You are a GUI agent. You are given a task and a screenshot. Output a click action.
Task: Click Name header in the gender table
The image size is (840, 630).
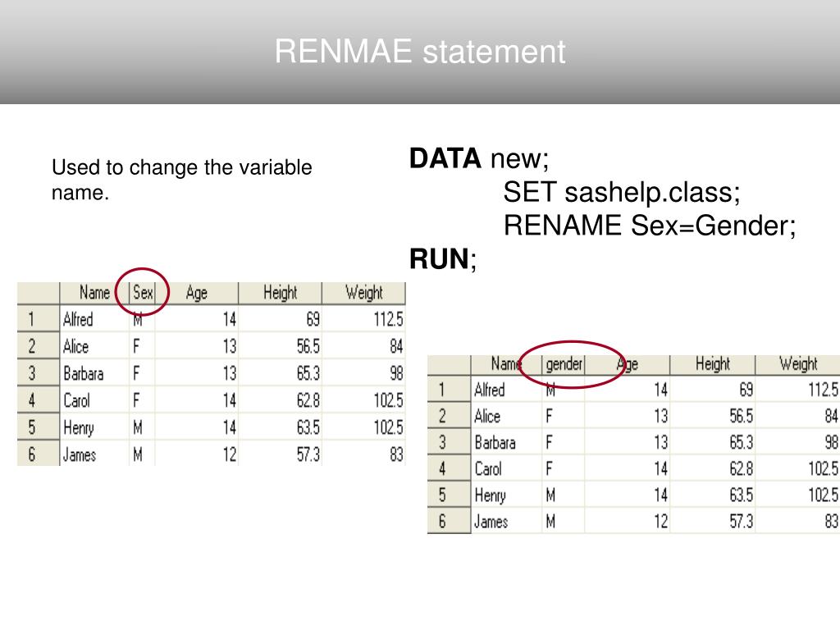coord(505,364)
